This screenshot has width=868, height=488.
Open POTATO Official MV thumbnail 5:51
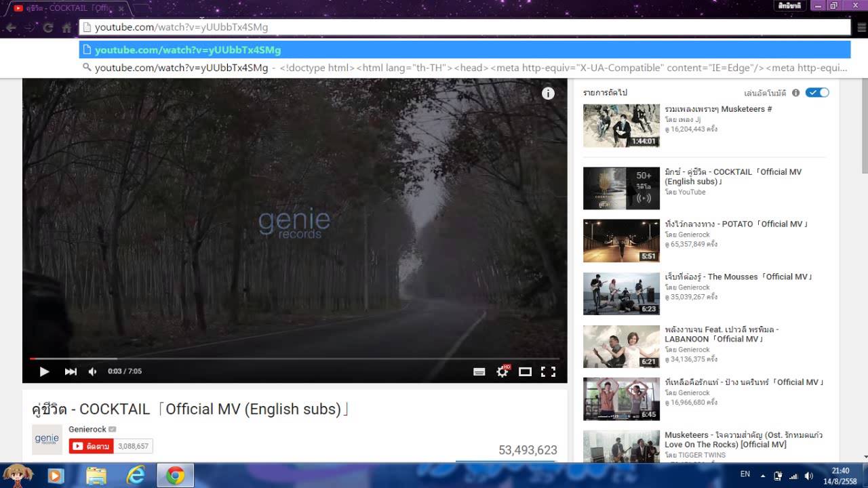(x=621, y=241)
